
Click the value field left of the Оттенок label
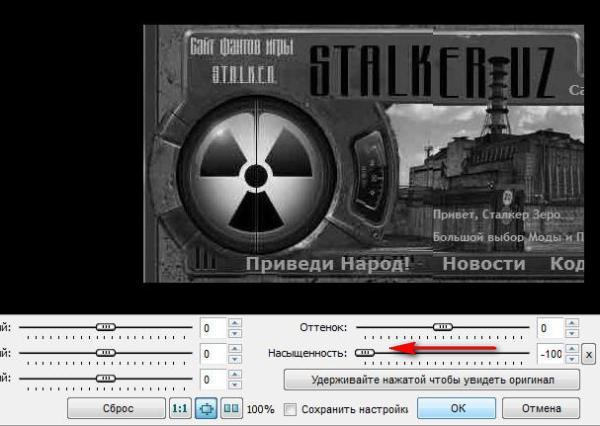[x=214, y=328]
